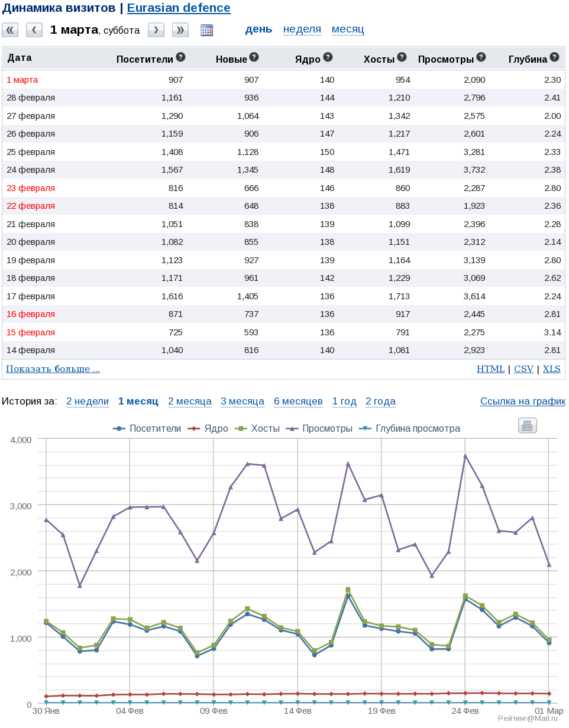Screen dimensions: 569x728
Task: Jump forward with the double-right arrow button
Action: tap(180, 30)
